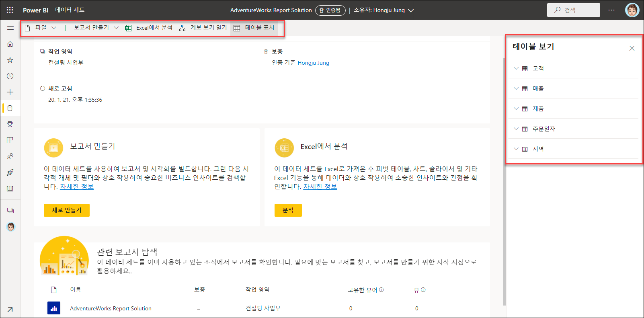The image size is (644, 318).
Task: Open user profile avatar at top right
Action: point(632,10)
